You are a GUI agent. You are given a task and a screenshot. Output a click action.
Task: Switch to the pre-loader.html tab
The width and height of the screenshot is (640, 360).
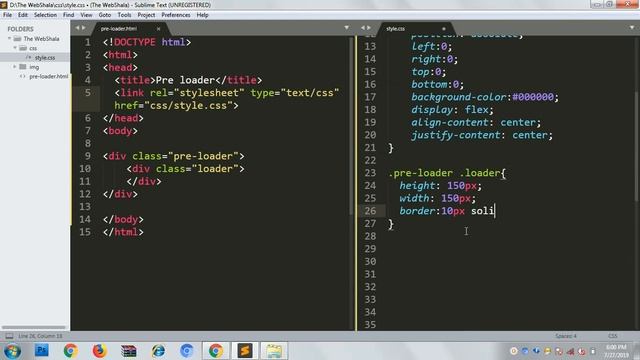pyautogui.click(x=119, y=29)
